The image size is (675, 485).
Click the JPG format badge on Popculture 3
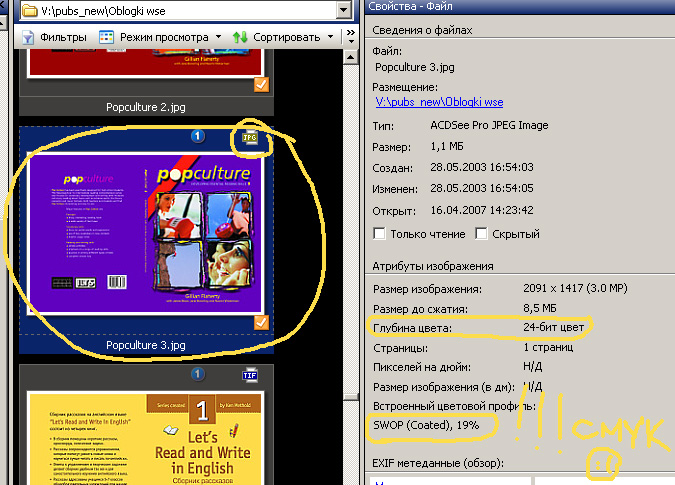[x=250, y=138]
